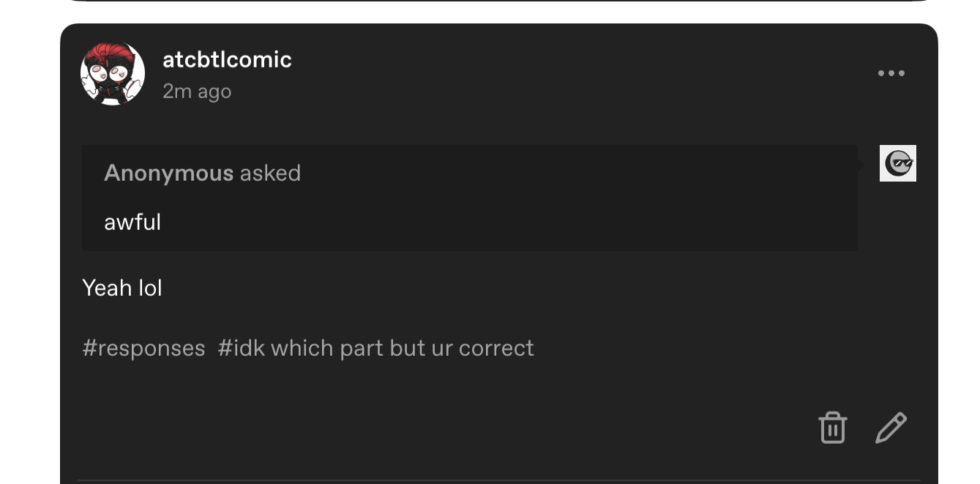The height and width of the screenshot is (484, 980).
Task: Click the reply text "Yeah lol"
Action: pos(122,288)
